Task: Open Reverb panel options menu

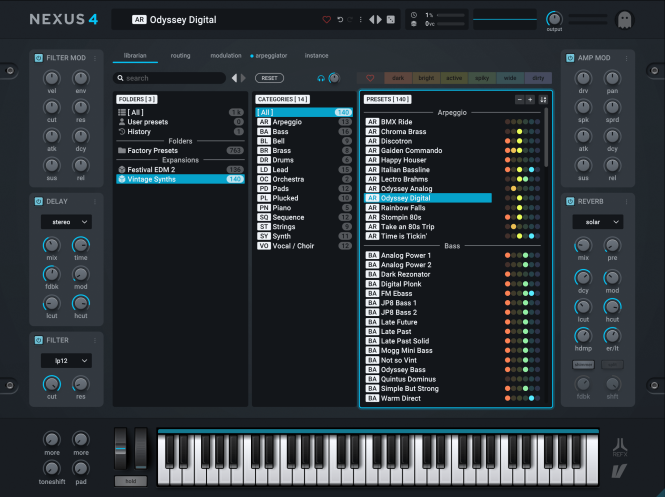Action: [x=626, y=201]
